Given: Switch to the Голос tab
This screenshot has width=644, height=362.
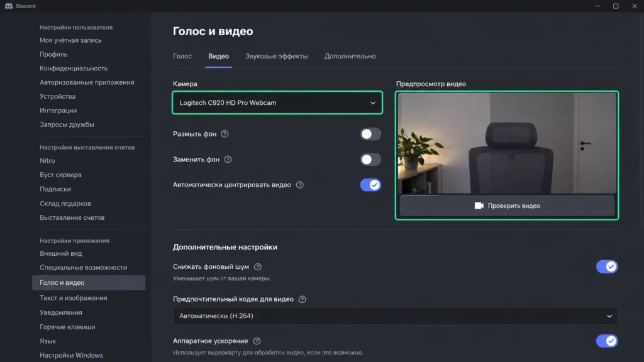Looking at the screenshot, I should (x=182, y=56).
